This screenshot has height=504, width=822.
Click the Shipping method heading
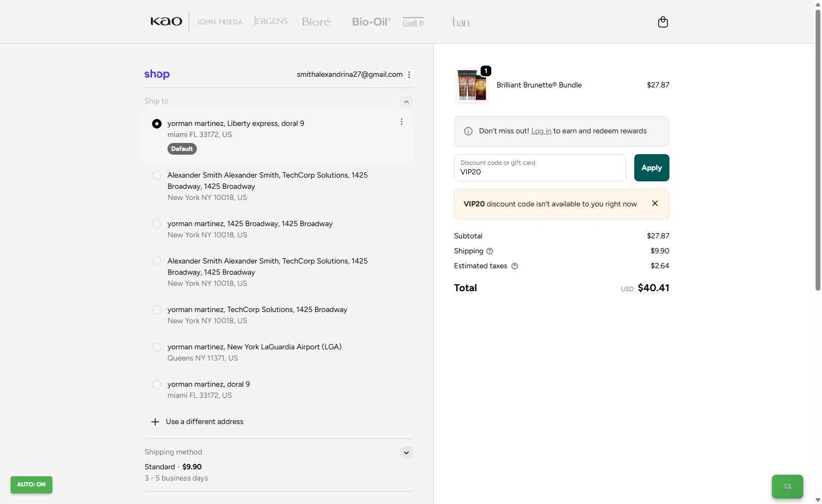[173, 452]
